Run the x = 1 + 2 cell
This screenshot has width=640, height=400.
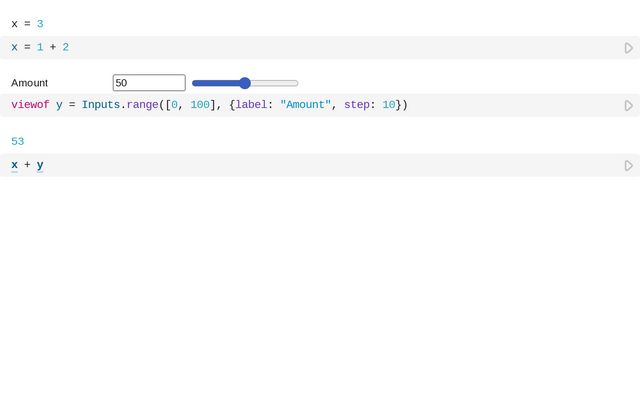point(628,48)
